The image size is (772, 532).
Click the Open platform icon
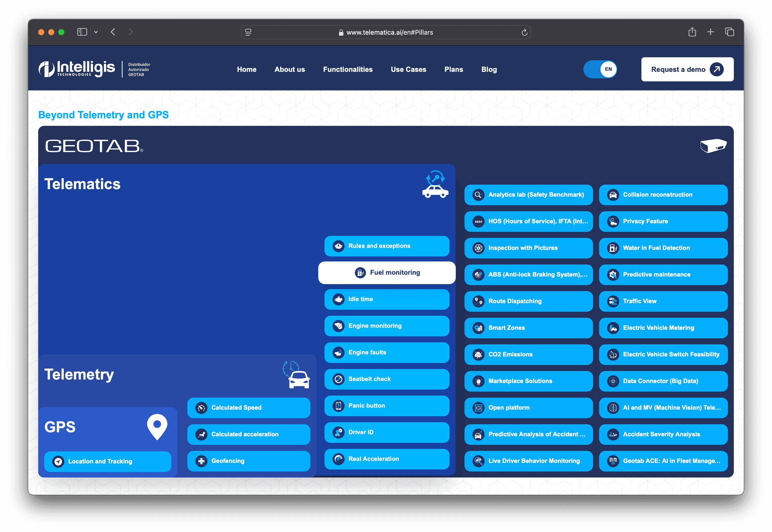point(478,408)
